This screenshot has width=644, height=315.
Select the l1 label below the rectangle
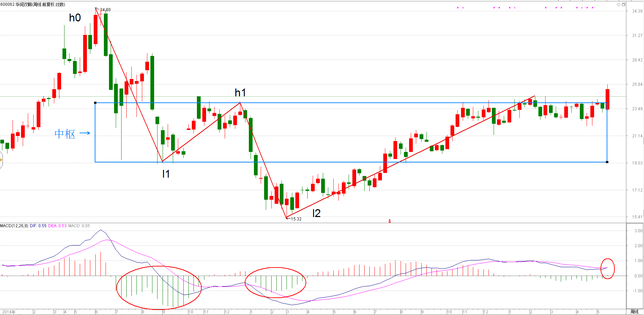click(x=166, y=174)
